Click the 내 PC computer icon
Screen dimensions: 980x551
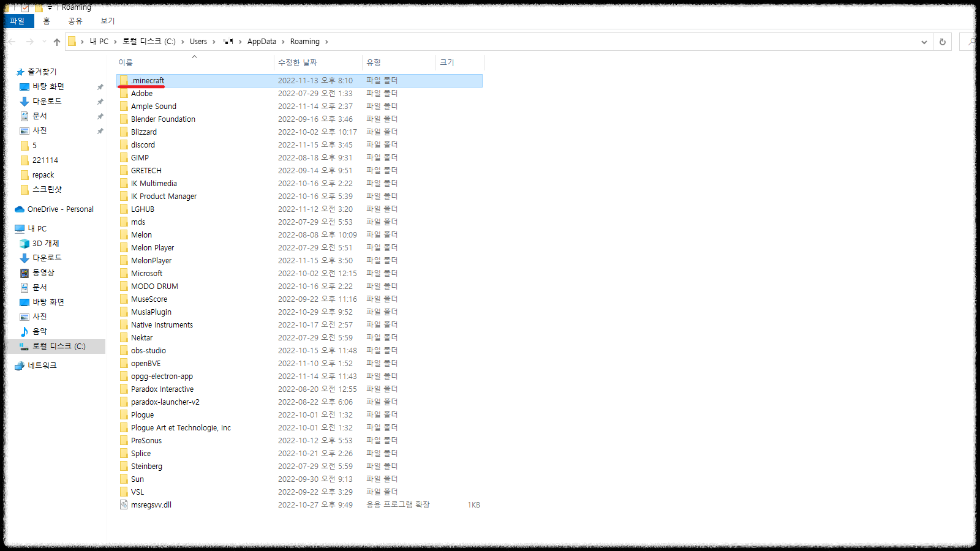[x=20, y=228]
